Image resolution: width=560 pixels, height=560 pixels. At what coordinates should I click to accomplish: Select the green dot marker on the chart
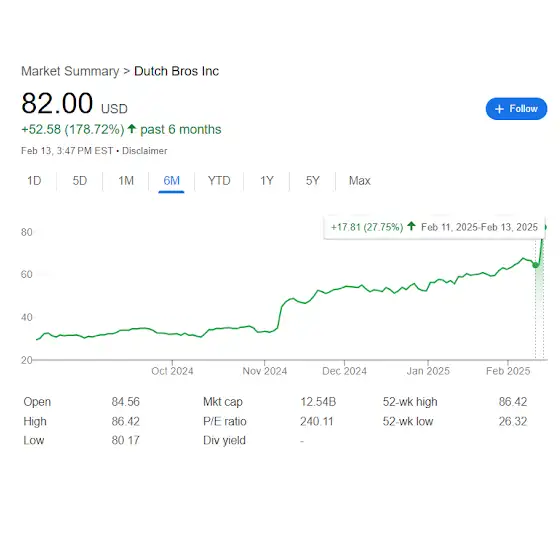[x=535, y=265]
